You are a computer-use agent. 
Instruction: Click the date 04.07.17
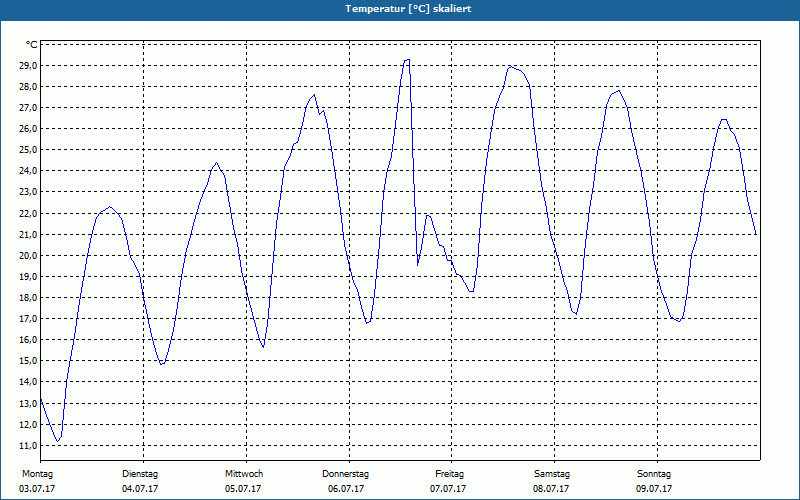click(140, 489)
